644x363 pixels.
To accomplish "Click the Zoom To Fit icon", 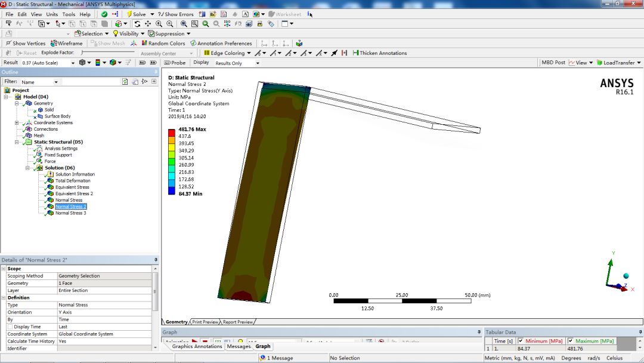I will pyautogui.click(x=184, y=24).
